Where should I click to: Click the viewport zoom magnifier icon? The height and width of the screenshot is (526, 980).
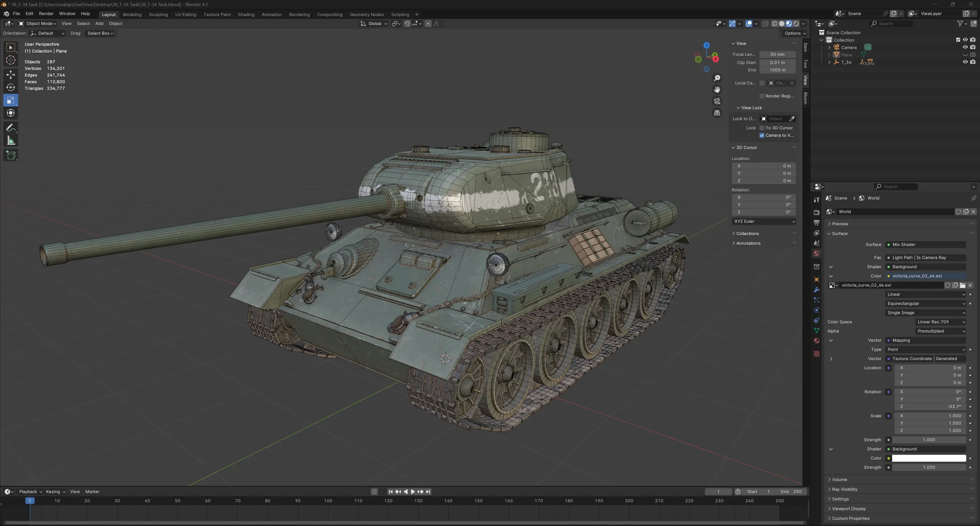717,78
